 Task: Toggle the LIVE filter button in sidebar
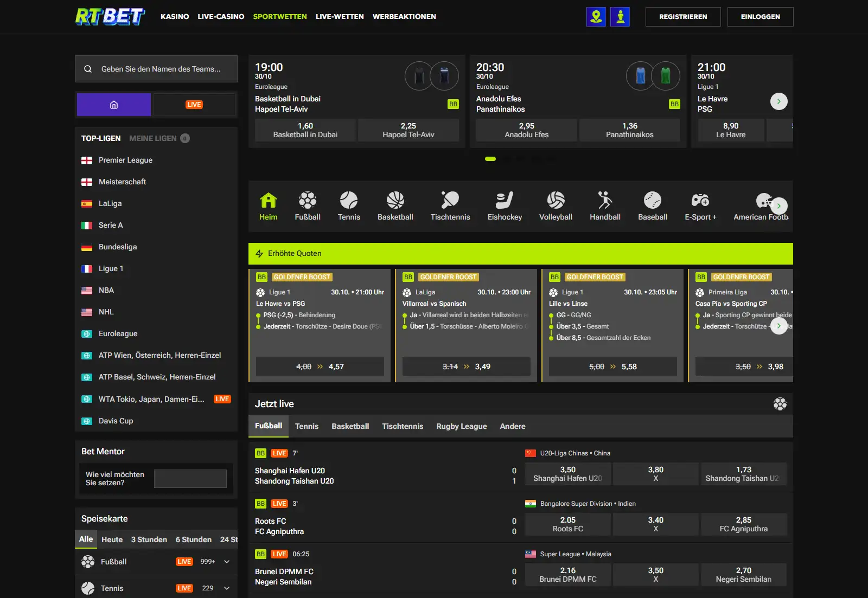[194, 105]
